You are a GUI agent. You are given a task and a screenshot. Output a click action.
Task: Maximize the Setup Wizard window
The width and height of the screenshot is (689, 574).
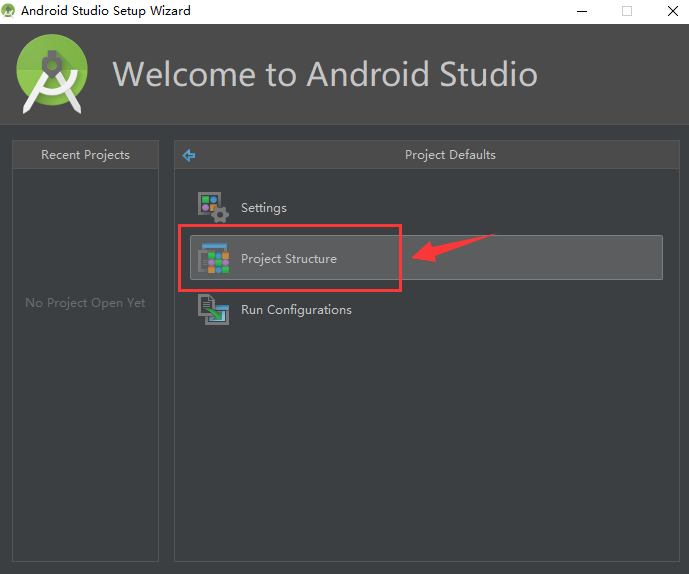coord(627,11)
